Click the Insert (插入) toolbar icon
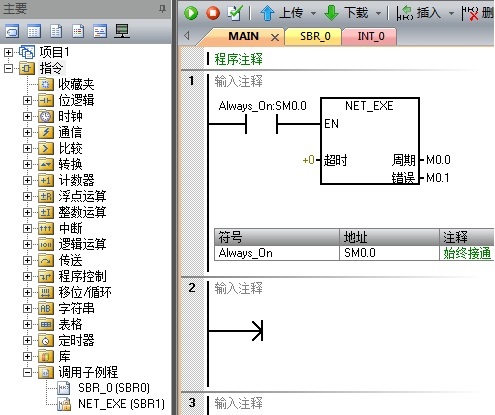Viewport: 495px width, 415px height. (x=405, y=13)
